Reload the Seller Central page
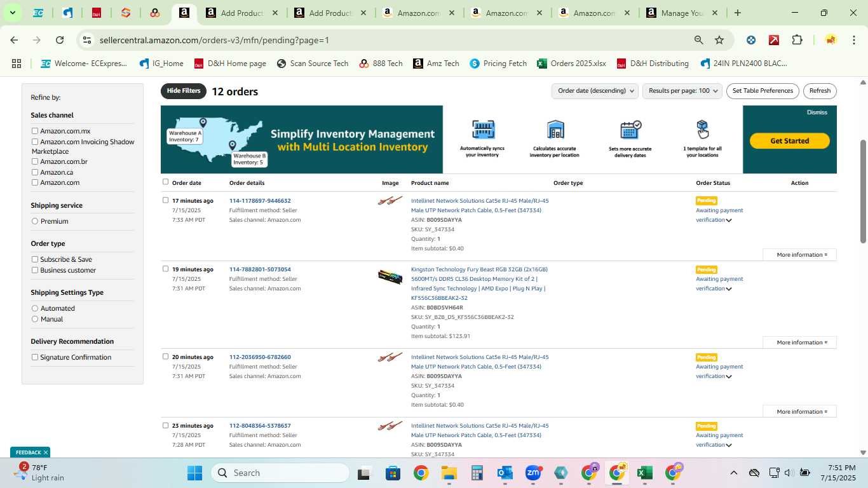 click(60, 40)
